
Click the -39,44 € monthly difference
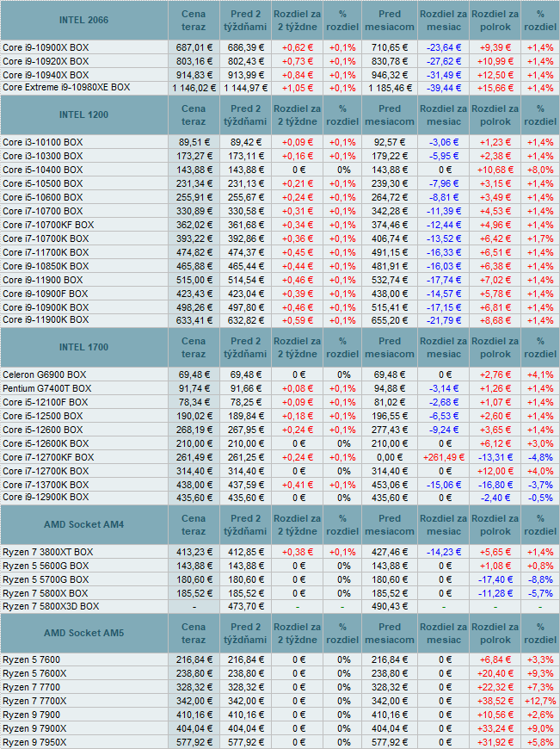(444, 89)
